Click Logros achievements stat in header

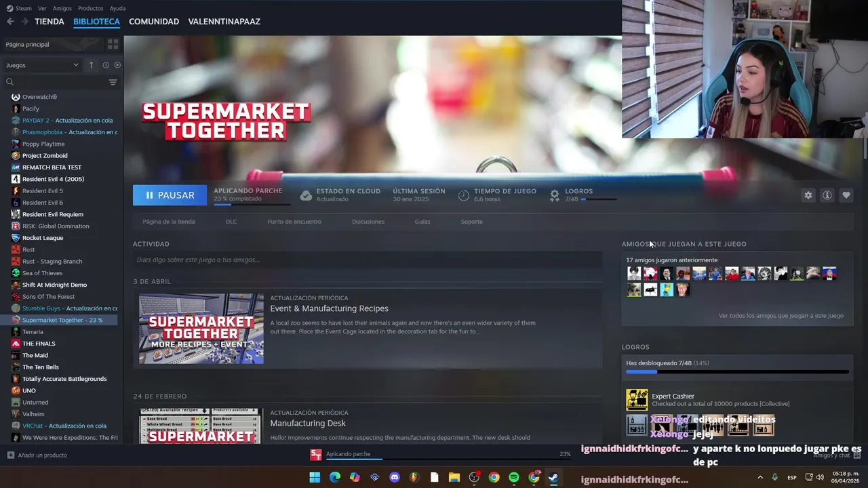[583, 195]
